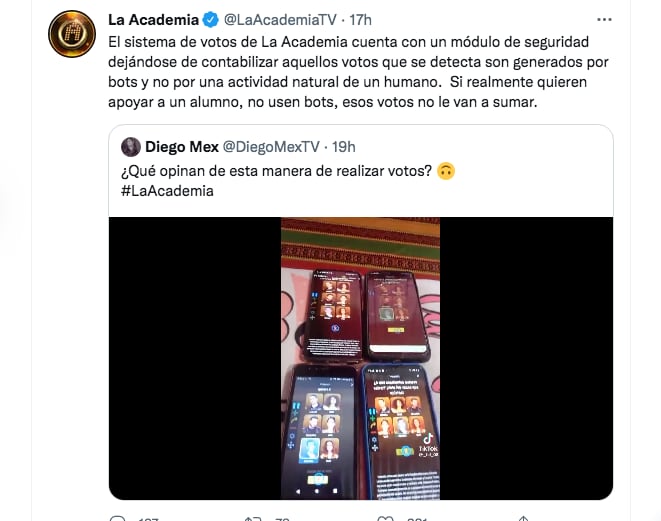Open the @DiegoMexTV handle
The height and width of the screenshot is (521, 661).
pos(271,147)
